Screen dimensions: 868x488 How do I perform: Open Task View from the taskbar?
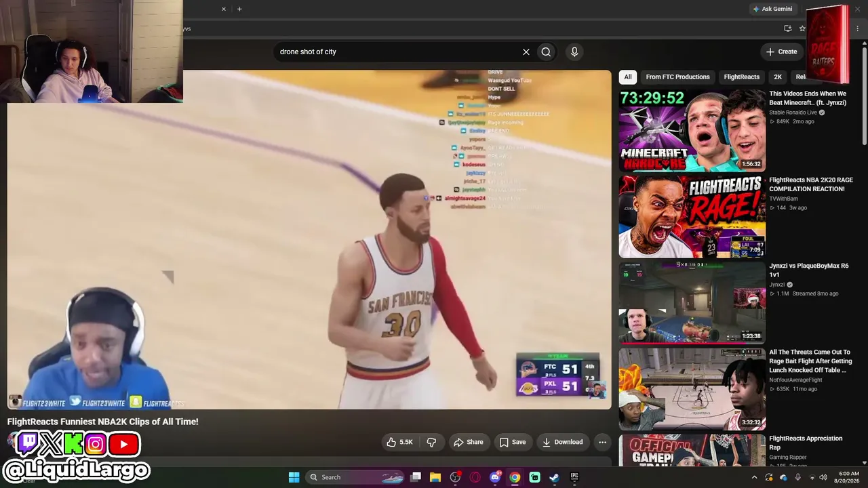tap(416, 477)
